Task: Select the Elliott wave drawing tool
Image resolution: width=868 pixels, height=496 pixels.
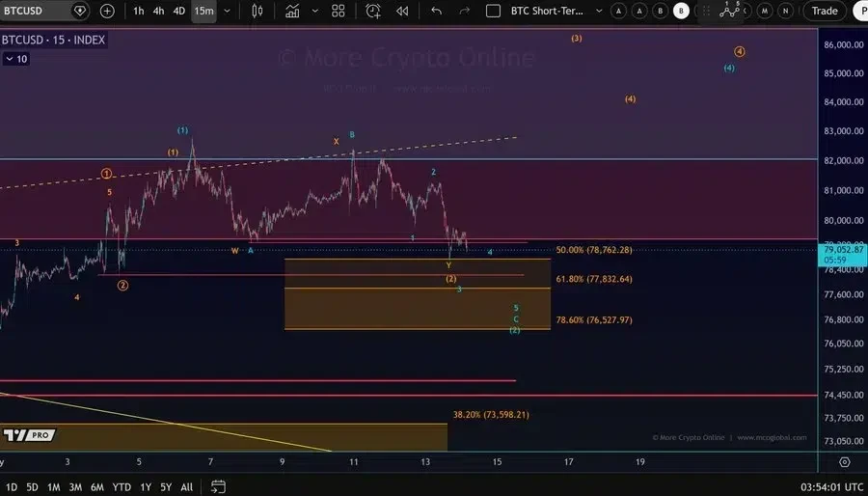Action: 730,10
